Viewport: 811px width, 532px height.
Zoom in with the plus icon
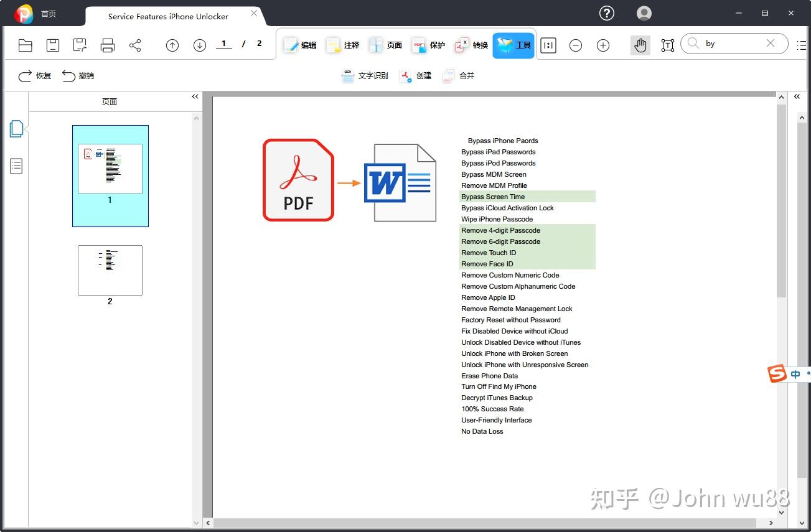coord(603,45)
